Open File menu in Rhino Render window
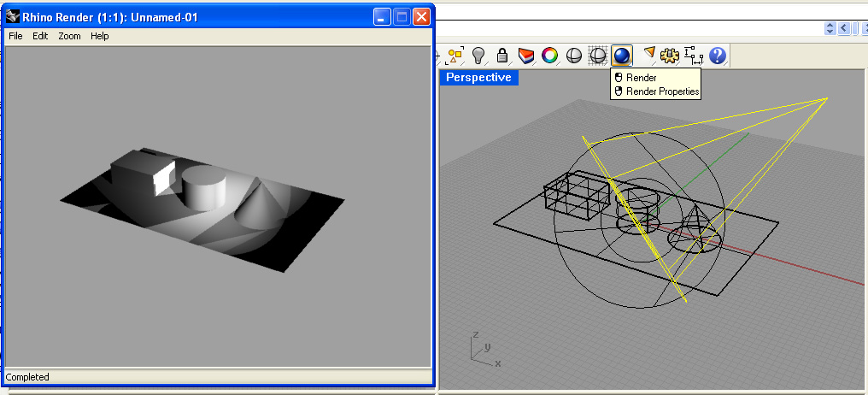This screenshot has width=868, height=395. coord(15,36)
